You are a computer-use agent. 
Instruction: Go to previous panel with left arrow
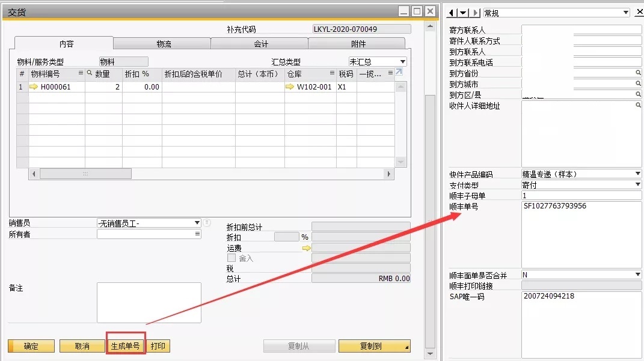coord(452,13)
